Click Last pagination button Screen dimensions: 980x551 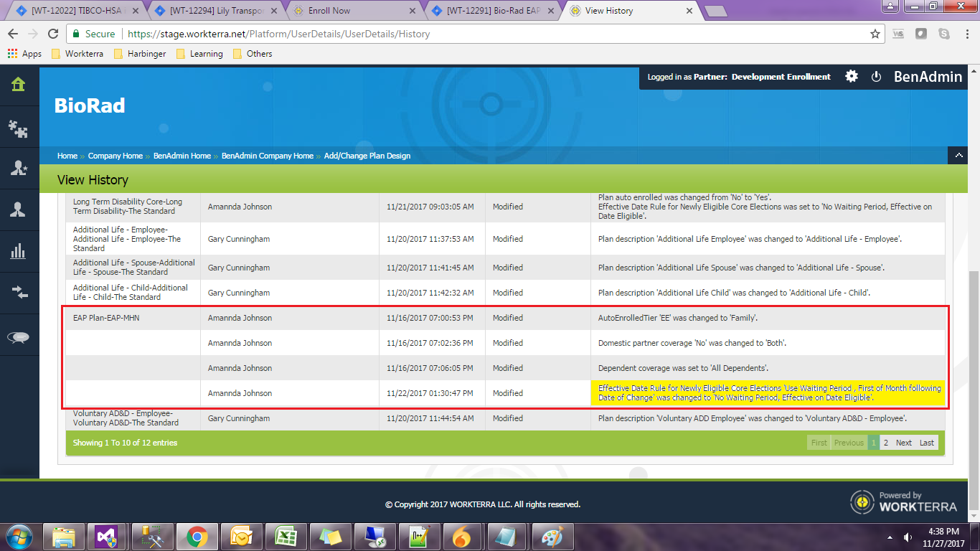coord(927,443)
